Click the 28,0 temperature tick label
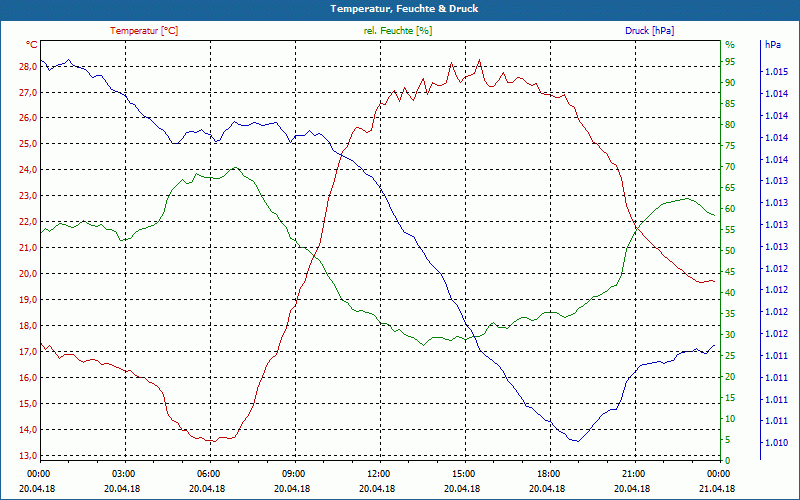The image size is (800, 500). click(x=26, y=66)
